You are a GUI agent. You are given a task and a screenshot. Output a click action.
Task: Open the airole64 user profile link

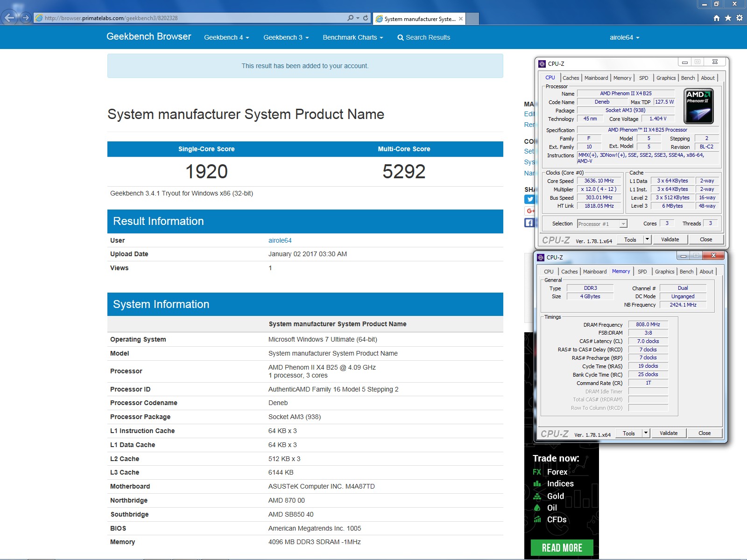tap(280, 240)
